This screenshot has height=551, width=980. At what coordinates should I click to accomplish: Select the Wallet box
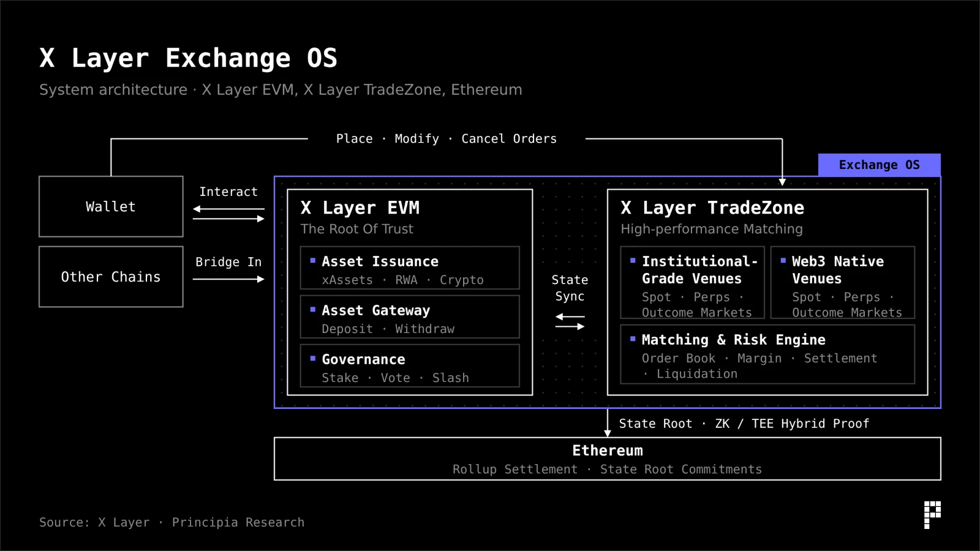click(111, 206)
